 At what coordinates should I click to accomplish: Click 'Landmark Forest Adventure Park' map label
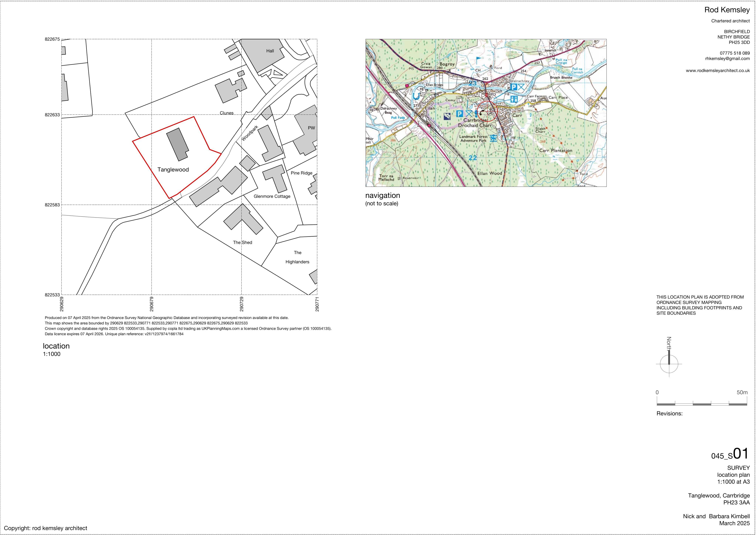[473, 138]
